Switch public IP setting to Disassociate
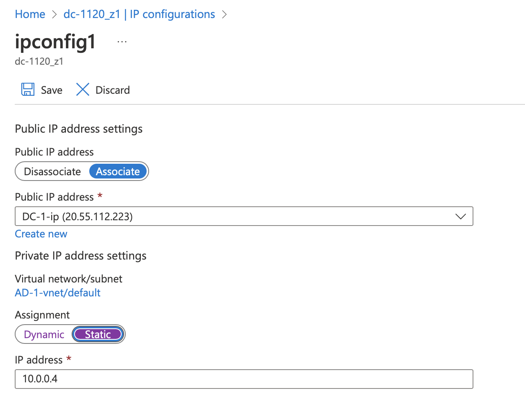Image resolution: width=525 pixels, height=420 pixels. pyautogui.click(x=52, y=171)
